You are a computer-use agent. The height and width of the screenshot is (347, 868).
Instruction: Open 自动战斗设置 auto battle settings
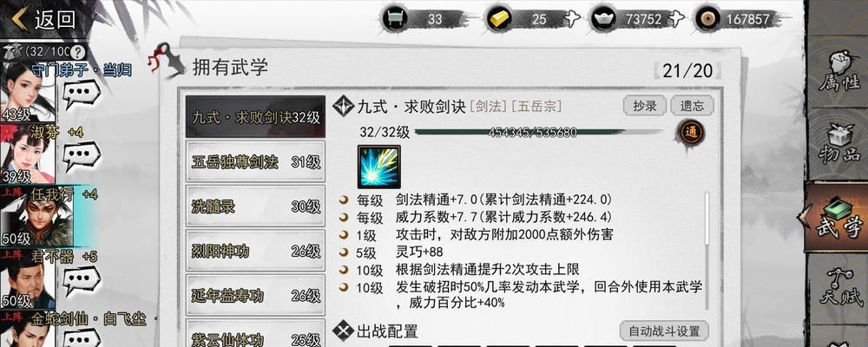[x=664, y=331]
